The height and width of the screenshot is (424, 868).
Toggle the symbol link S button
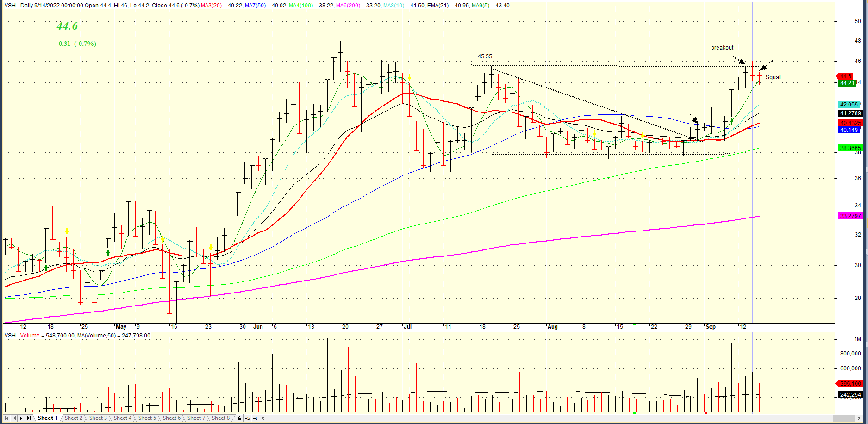click(247, 418)
